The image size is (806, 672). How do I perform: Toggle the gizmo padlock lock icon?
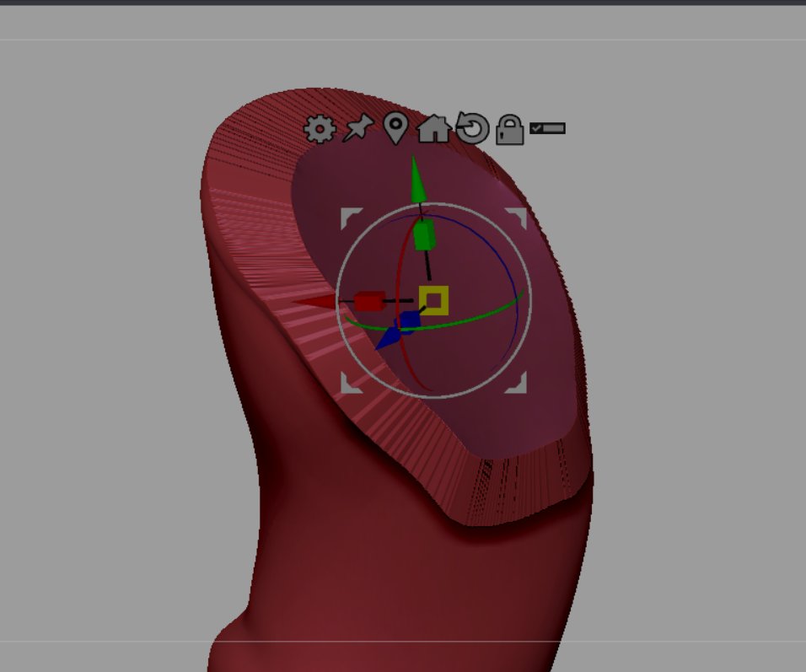point(509,130)
